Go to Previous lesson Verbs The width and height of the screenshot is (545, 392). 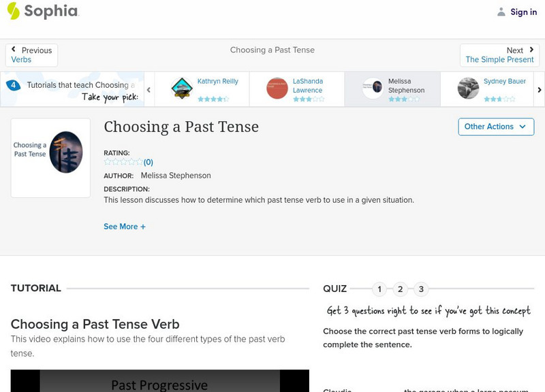click(30, 54)
